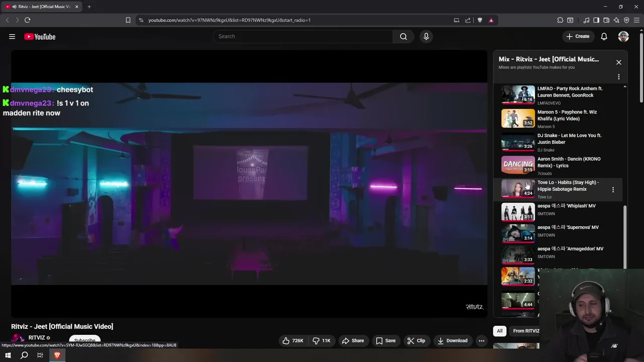Open options for Tove Lo Habits video
This screenshot has height=362, width=644.
point(613,190)
